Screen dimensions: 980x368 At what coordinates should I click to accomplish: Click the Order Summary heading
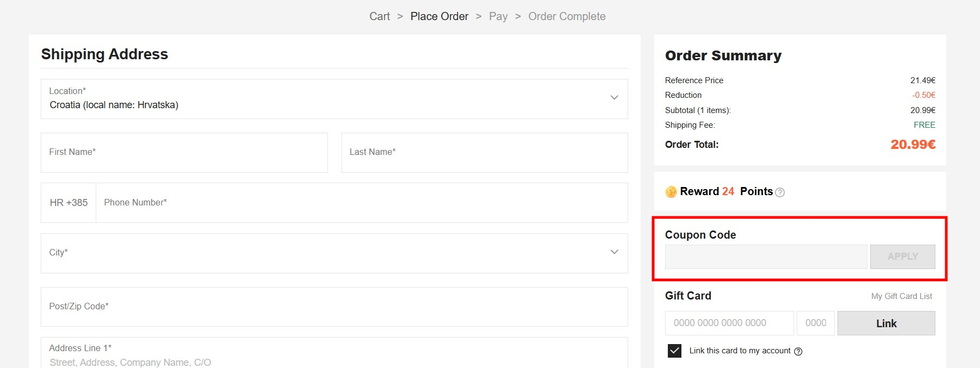click(x=723, y=55)
